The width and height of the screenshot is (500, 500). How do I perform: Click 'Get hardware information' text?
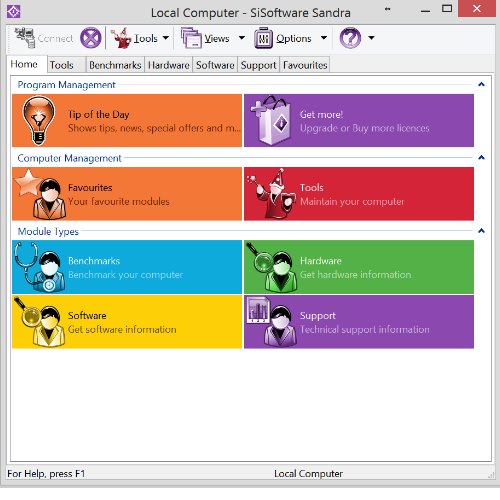[355, 275]
